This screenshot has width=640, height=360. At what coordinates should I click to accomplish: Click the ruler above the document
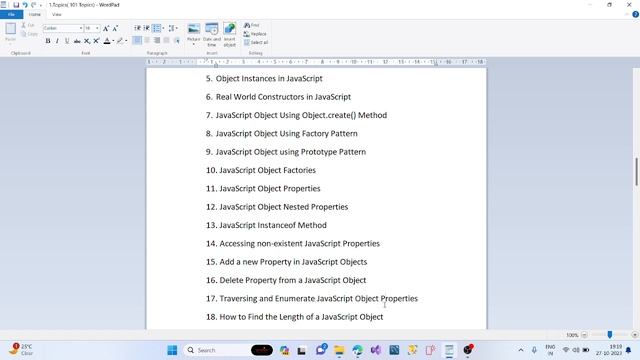316,62
